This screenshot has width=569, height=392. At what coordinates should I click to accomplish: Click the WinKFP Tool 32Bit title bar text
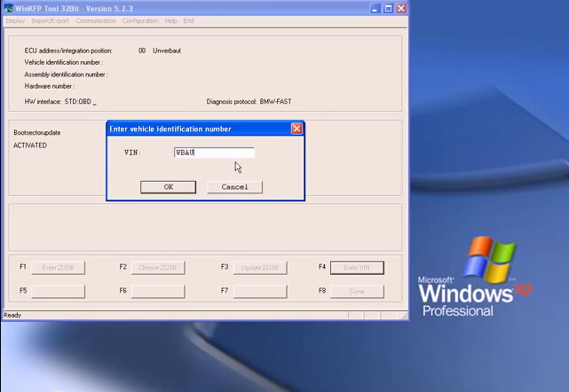tap(74, 8)
